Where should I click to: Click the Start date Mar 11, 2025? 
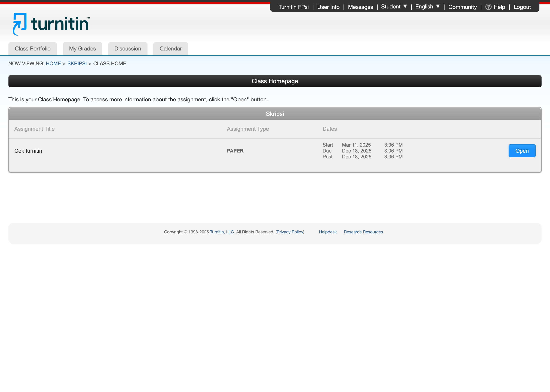tap(356, 145)
